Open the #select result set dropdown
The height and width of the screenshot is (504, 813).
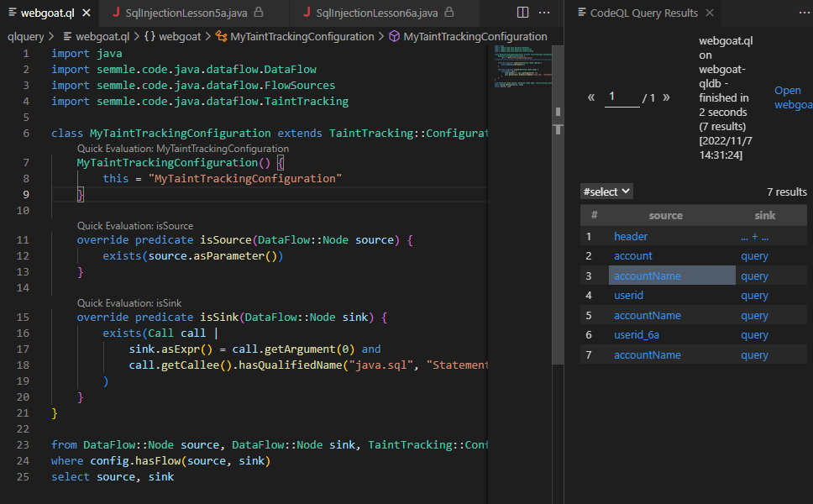pyautogui.click(x=606, y=192)
